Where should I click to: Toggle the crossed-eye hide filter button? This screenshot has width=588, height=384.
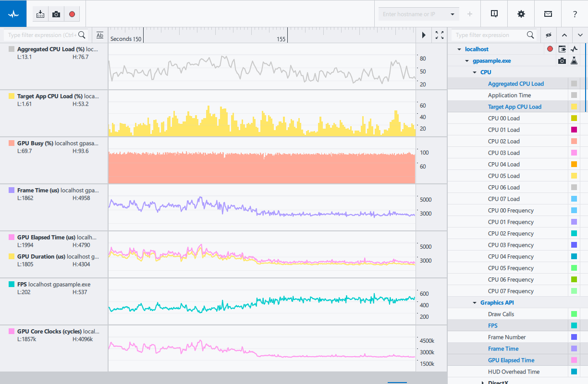click(x=549, y=35)
